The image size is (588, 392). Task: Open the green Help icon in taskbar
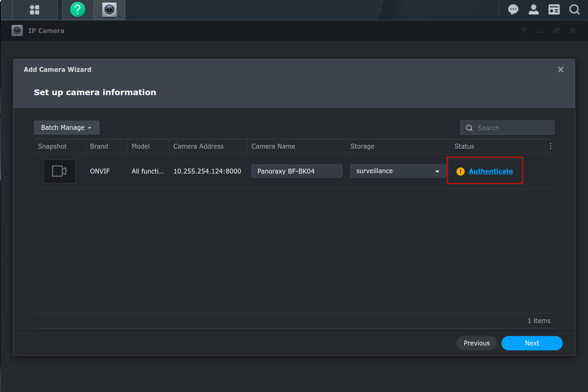78,10
